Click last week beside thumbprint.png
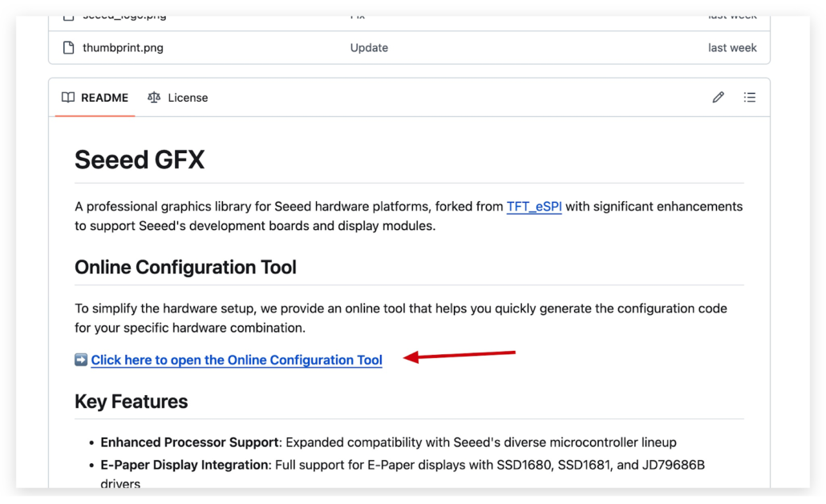This screenshot has width=826, height=504. click(x=732, y=47)
